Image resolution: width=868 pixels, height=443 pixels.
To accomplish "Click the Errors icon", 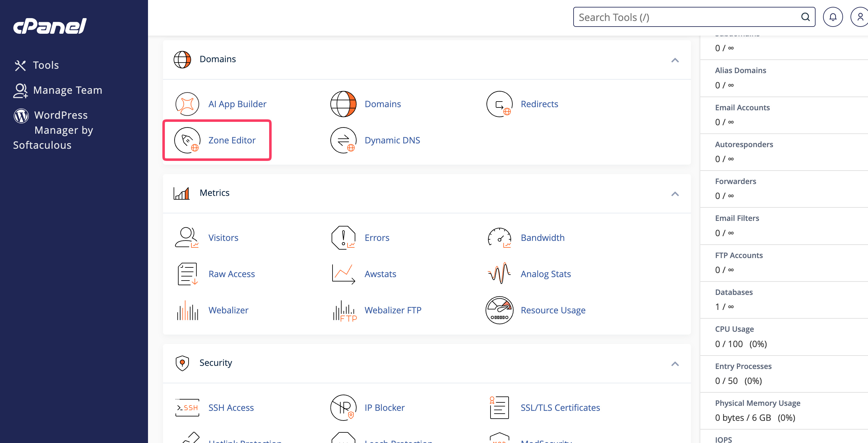I will 343,238.
